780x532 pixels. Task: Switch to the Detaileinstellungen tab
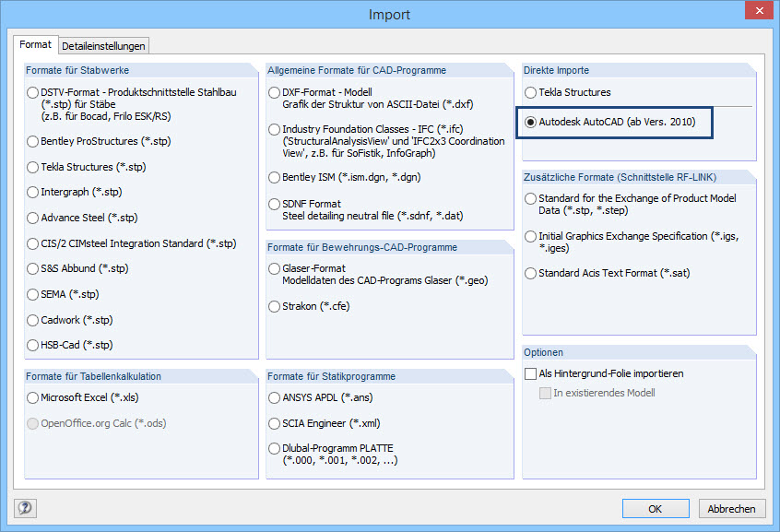tap(104, 44)
